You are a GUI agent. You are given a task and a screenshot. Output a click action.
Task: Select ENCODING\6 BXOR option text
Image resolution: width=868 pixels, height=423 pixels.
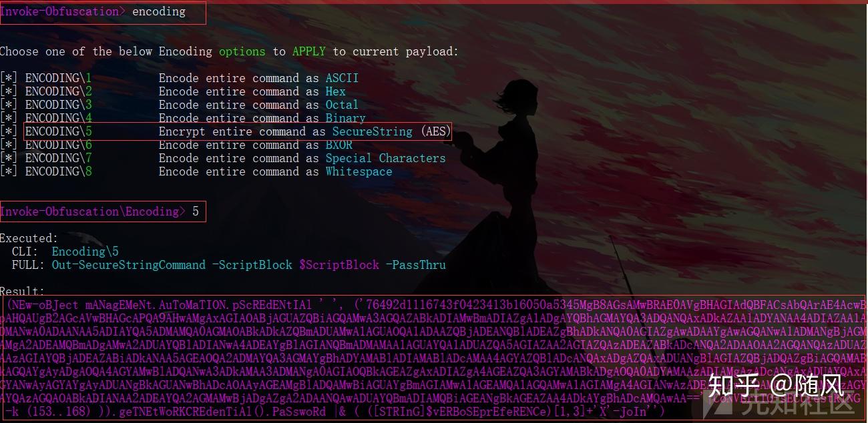click(176, 145)
